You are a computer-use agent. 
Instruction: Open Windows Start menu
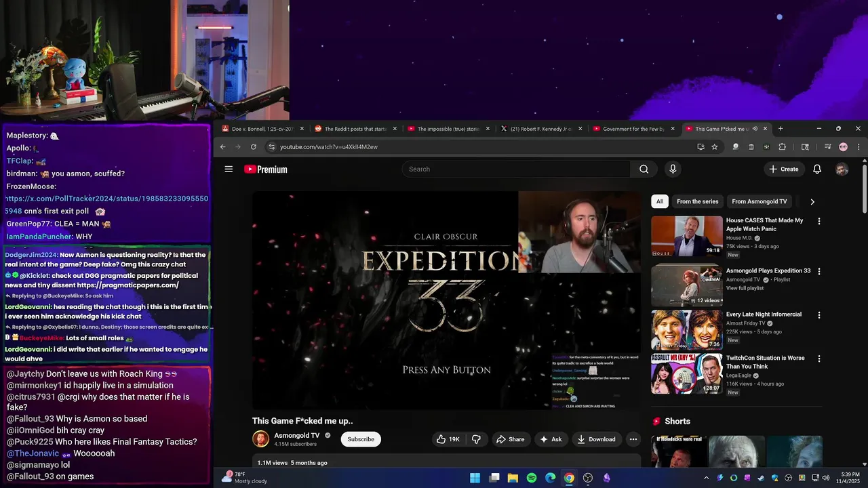[x=475, y=478]
